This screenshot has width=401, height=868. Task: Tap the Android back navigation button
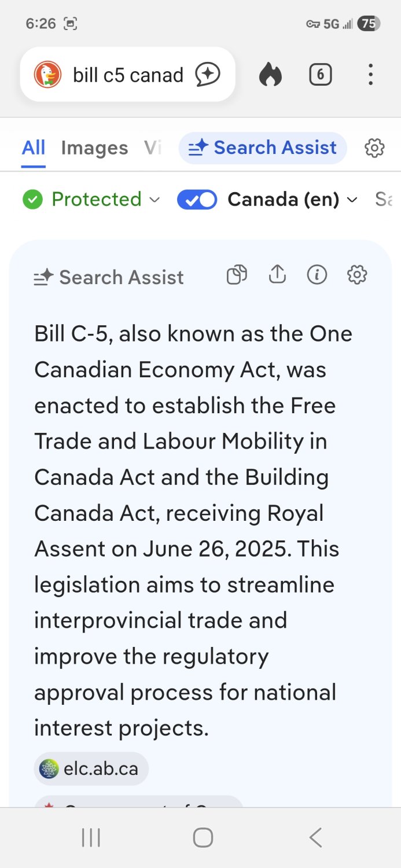(315, 837)
